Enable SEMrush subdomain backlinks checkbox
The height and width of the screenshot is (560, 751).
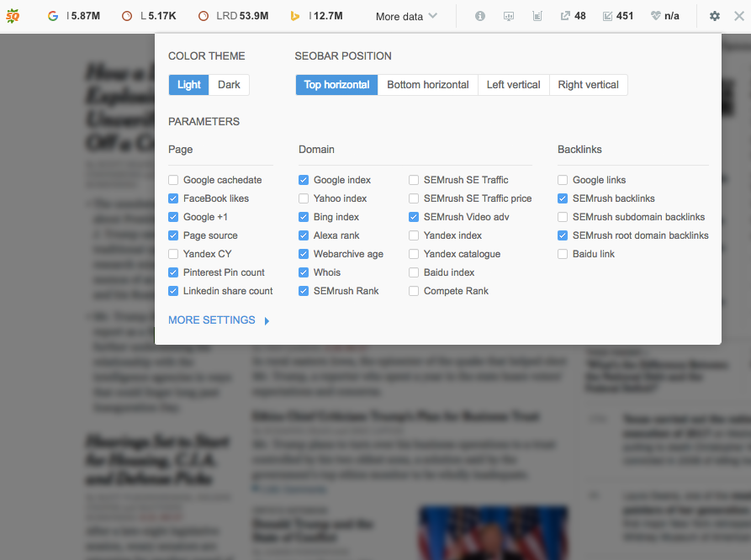[x=563, y=217]
